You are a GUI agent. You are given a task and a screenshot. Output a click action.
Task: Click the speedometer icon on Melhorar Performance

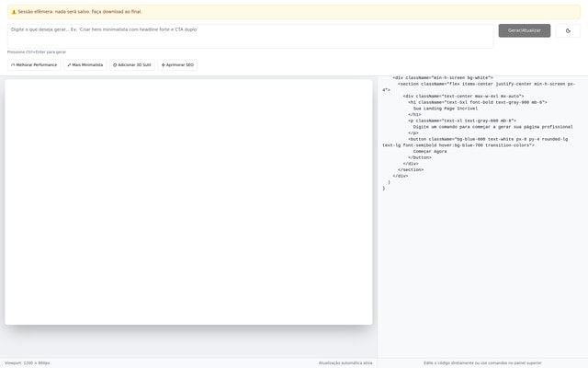[13, 65]
